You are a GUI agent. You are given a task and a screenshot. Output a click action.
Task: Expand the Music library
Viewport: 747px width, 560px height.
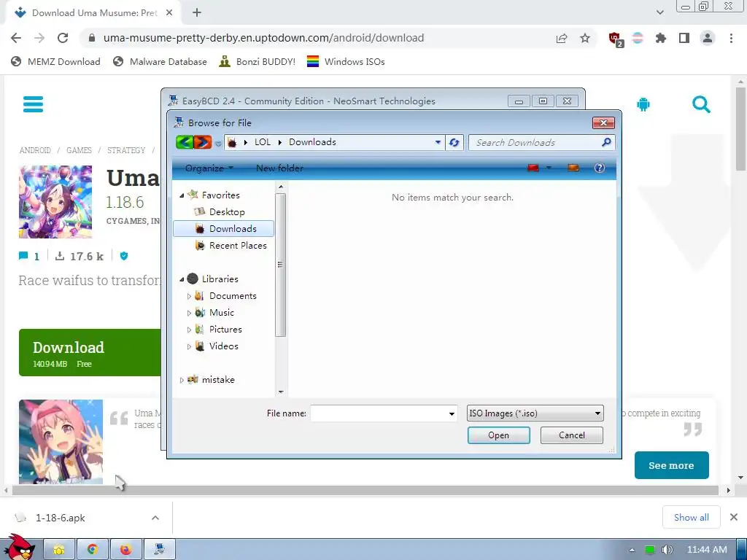(x=189, y=313)
